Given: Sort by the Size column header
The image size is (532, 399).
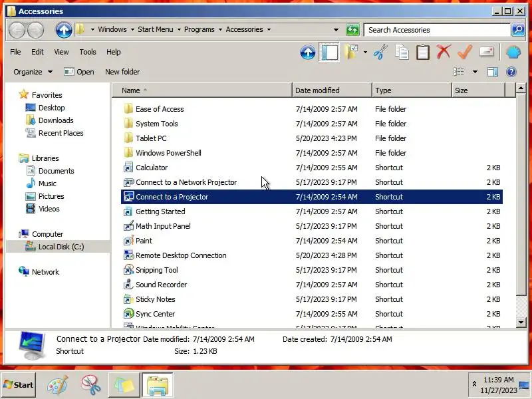Looking at the screenshot, I should [x=479, y=90].
